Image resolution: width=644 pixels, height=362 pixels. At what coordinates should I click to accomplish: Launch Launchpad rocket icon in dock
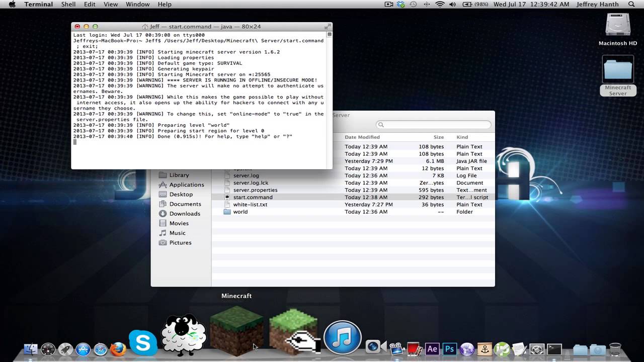[x=65, y=348]
